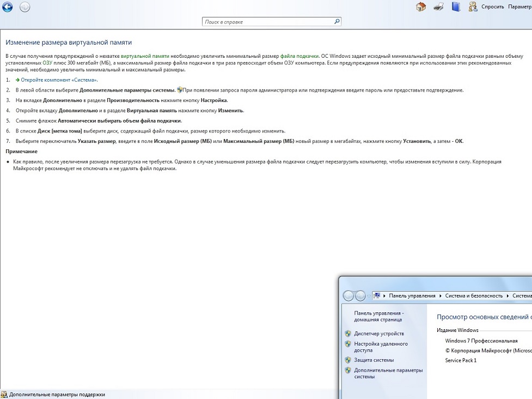Open the Параметры menu in Help toolbar
This screenshot has width=532, height=399.
(x=520, y=7)
